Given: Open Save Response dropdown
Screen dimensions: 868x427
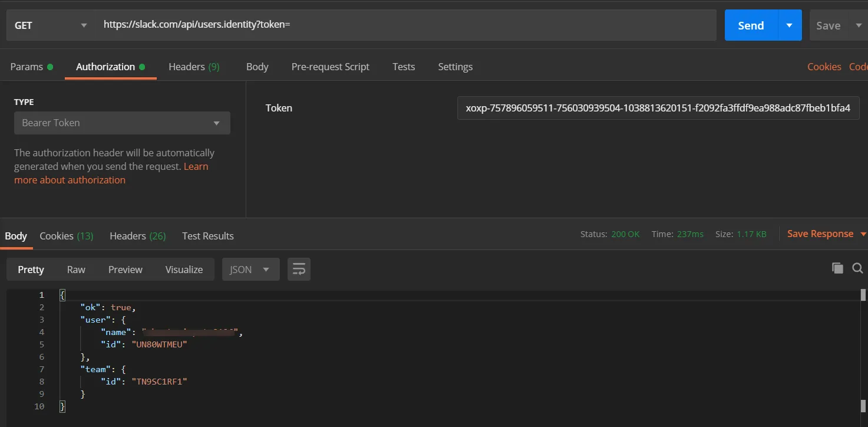Looking at the screenshot, I should pyautogui.click(x=826, y=234).
